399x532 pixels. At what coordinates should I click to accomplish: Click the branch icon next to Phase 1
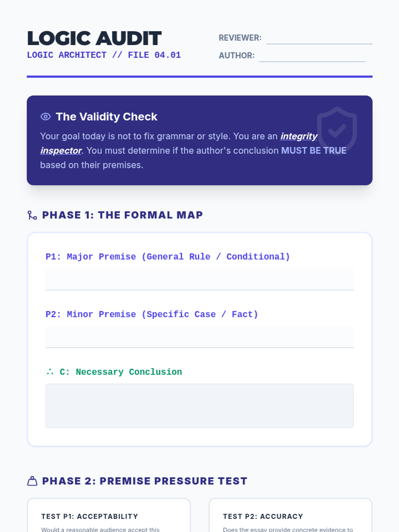coord(32,215)
